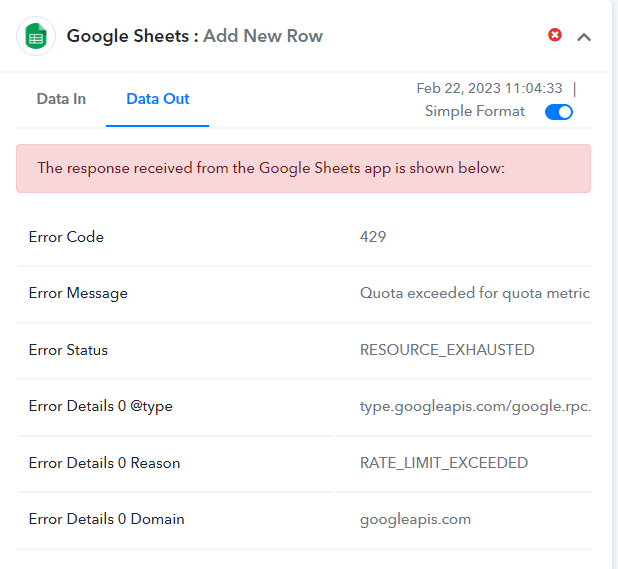Image resolution: width=618 pixels, height=569 pixels.
Task: Switch to the Data In tab
Action: point(61,99)
